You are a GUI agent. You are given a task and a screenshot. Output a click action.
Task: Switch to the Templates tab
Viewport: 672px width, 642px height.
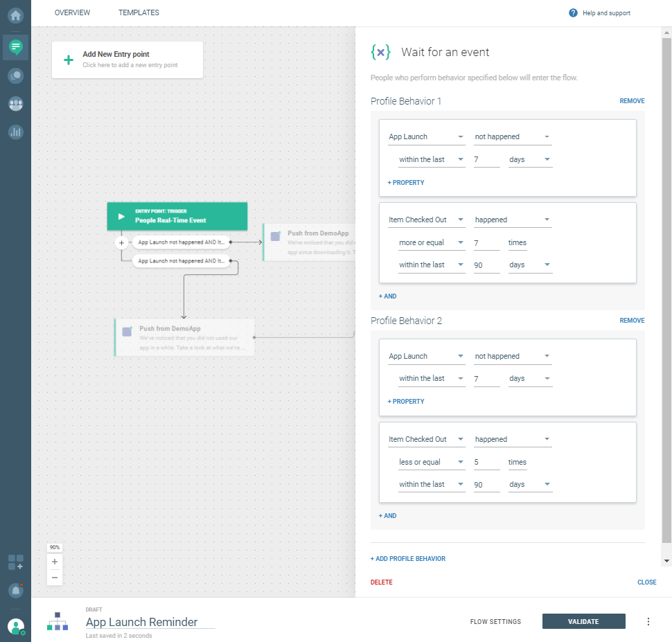tap(139, 12)
